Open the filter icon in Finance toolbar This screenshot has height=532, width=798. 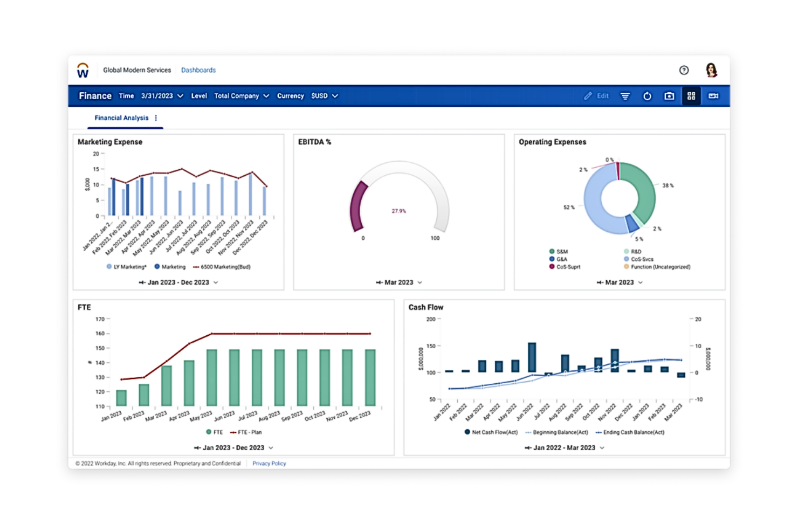click(x=625, y=96)
